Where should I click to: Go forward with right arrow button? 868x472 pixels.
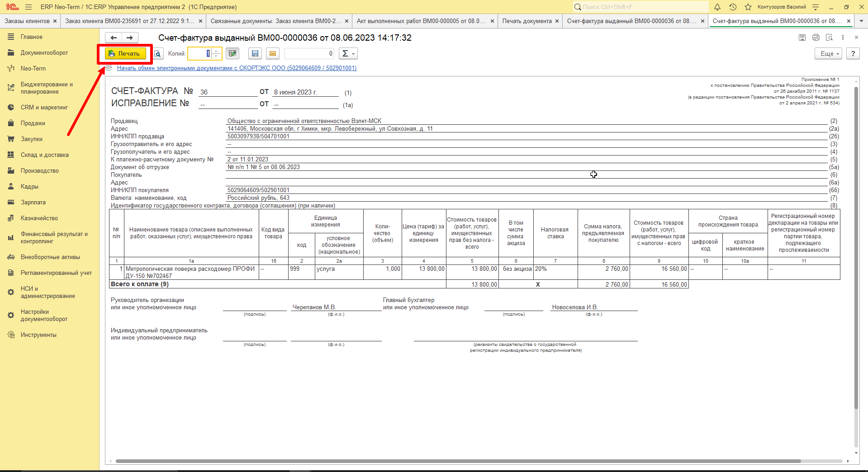(130, 38)
